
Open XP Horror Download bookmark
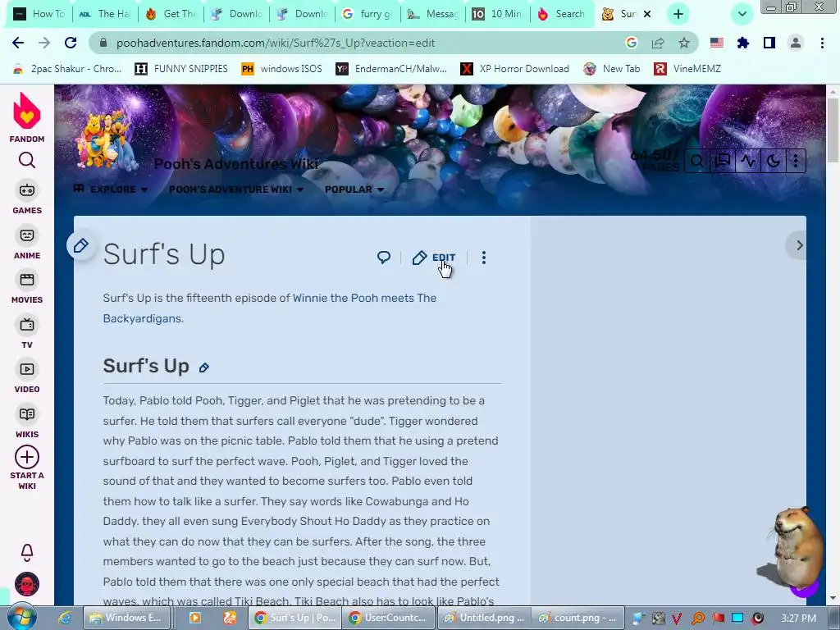click(x=515, y=69)
